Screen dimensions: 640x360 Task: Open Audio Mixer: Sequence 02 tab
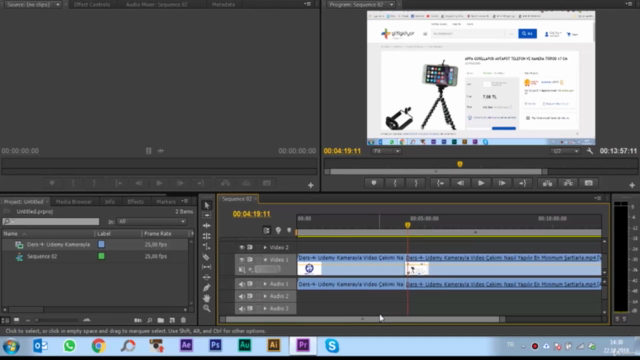click(156, 4)
